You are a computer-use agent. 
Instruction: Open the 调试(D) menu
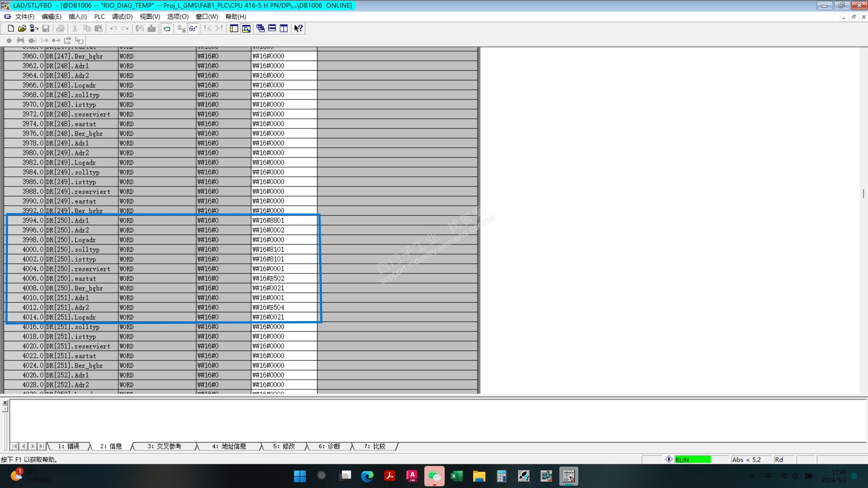click(122, 17)
